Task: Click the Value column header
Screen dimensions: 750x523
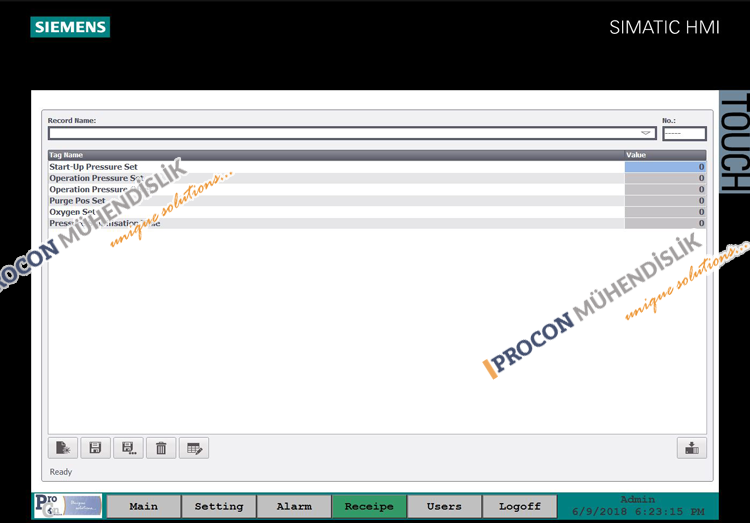Action: (x=665, y=155)
